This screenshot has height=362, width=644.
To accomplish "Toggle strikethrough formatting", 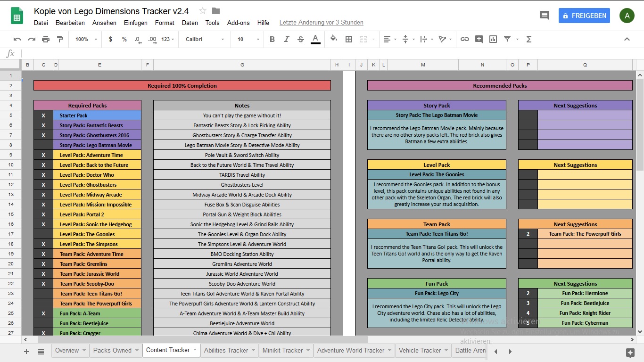I will [x=301, y=39].
